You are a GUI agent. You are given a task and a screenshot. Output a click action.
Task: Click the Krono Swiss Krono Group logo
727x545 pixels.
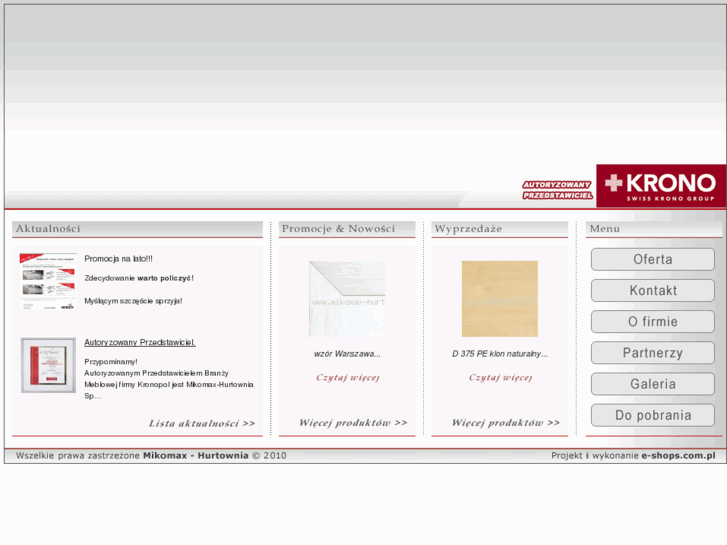point(661,186)
